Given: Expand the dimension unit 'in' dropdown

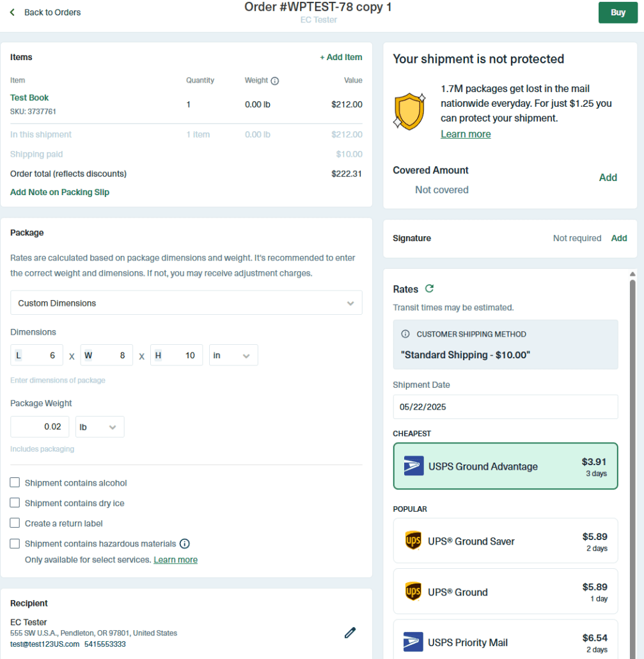Looking at the screenshot, I should coord(233,355).
